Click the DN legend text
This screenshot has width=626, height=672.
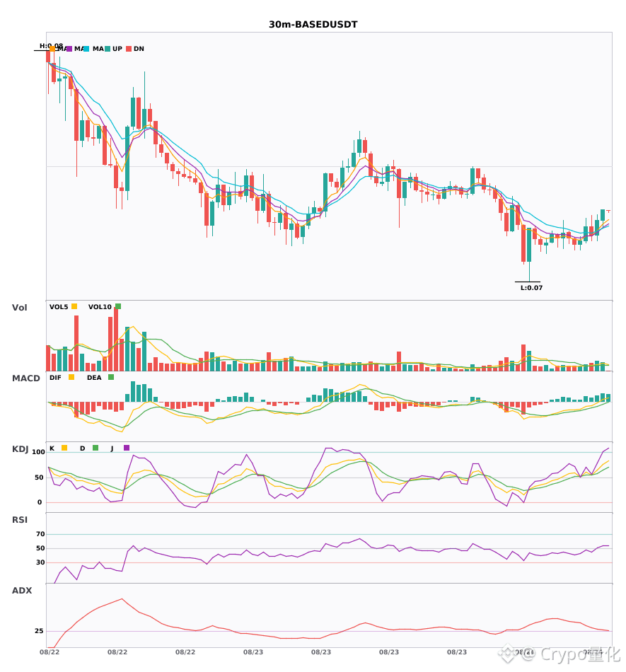pyautogui.click(x=139, y=49)
